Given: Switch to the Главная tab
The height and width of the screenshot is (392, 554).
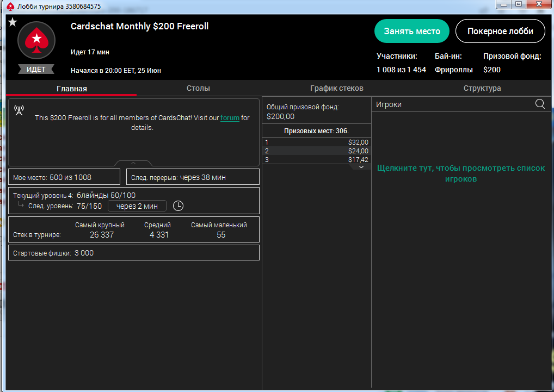Looking at the screenshot, I should 72,88.
